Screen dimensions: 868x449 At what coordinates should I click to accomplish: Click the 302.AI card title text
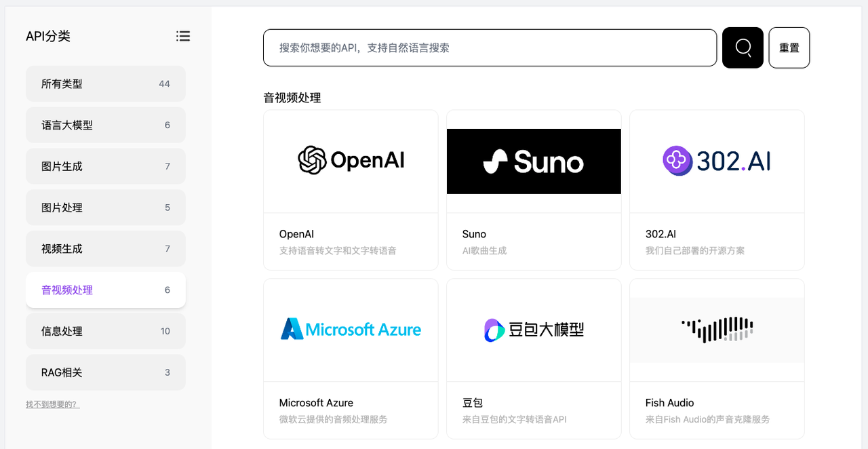coord(661,234)
